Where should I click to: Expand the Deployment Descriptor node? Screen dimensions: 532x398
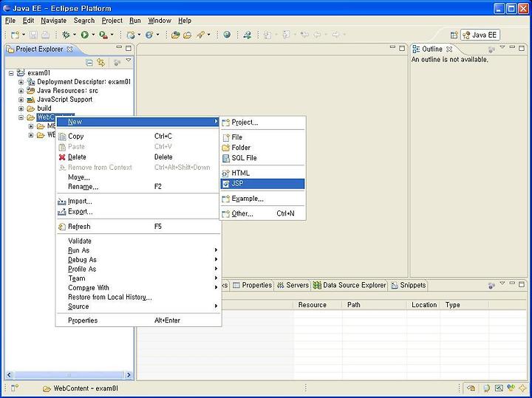21,82
